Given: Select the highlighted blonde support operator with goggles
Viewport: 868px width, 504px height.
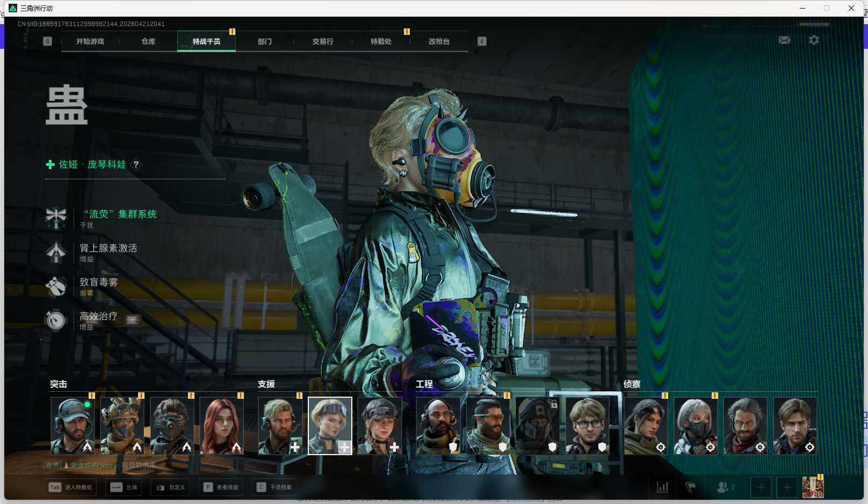Looking at the screenshot, I should 330,426.
